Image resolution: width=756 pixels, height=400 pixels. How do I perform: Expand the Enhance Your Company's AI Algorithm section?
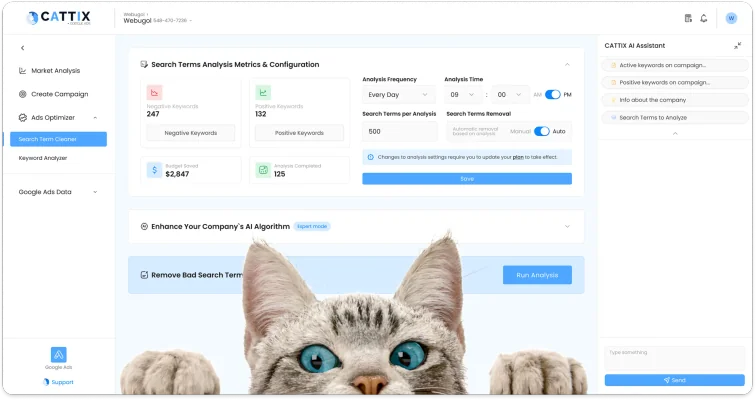(x=567, y=226)
